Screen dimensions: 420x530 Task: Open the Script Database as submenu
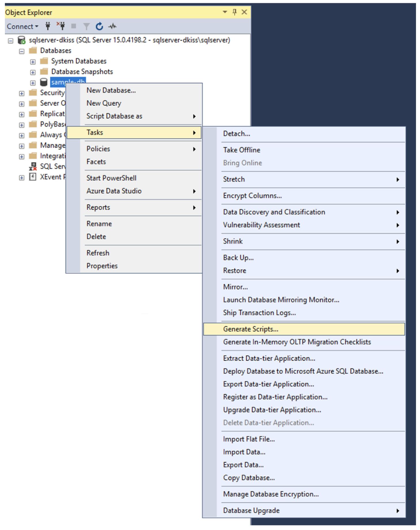134,116
